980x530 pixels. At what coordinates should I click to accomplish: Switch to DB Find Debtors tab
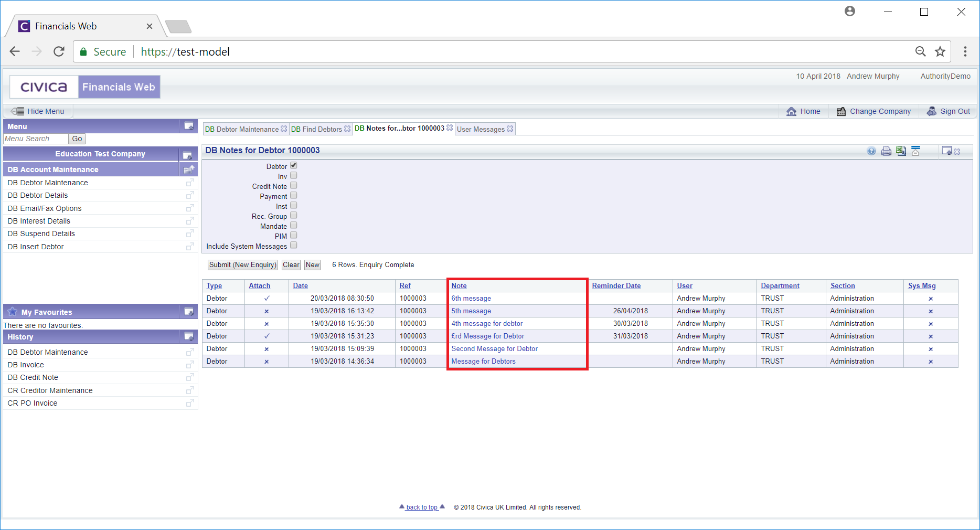click(316, 129)
